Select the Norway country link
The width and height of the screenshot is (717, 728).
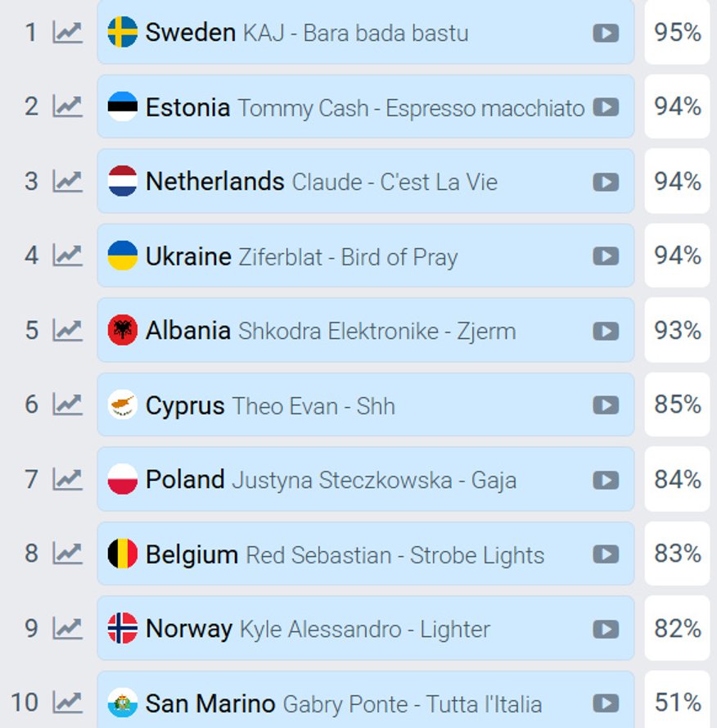[x=189, y=628]
